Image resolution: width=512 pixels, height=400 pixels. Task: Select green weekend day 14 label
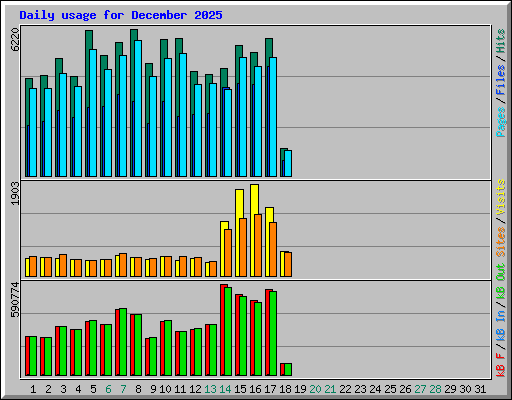click(x=225, y=389)
